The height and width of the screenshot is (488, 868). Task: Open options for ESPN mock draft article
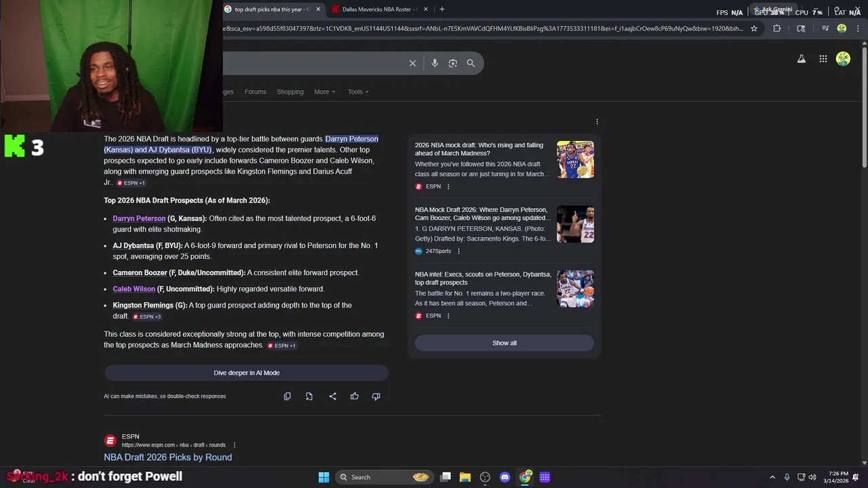448,186
